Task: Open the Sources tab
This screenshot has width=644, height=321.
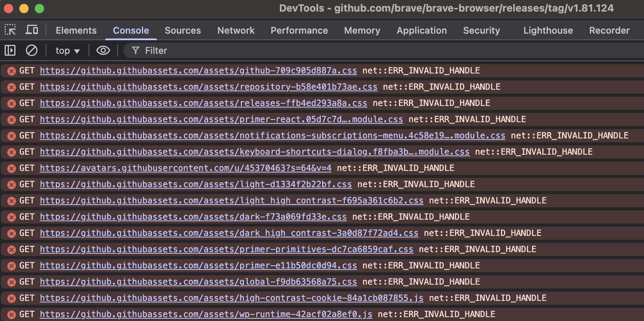Action: (x=183, y=31)
